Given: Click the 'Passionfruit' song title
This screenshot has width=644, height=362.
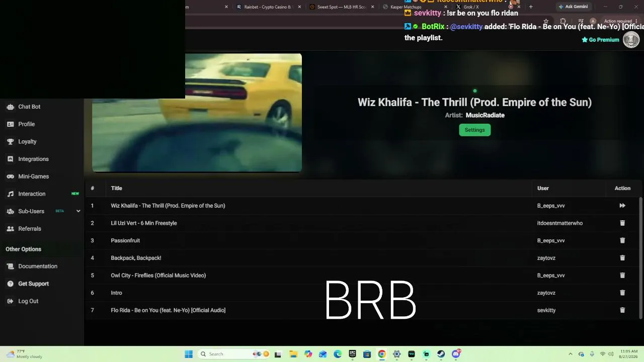Looking at the screenshot, I should [125, 240].
